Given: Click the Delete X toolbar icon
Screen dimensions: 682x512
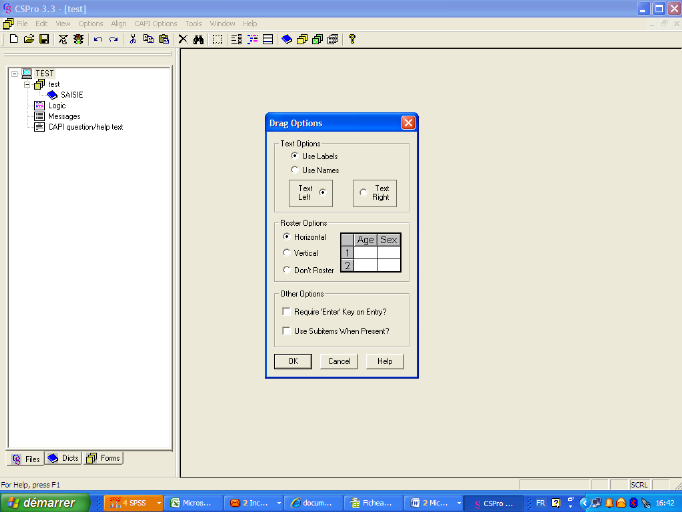Looking at the screenshot, I should click(182, 39).
